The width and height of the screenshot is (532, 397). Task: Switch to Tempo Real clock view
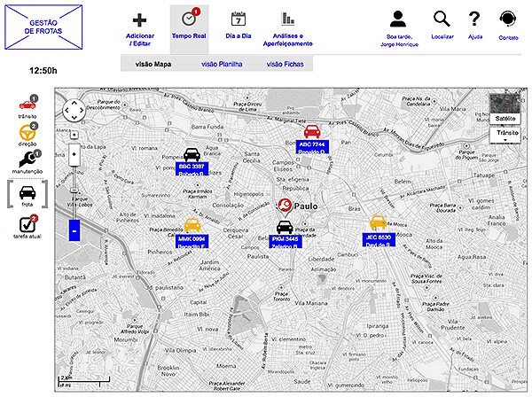tap(189, 19)
